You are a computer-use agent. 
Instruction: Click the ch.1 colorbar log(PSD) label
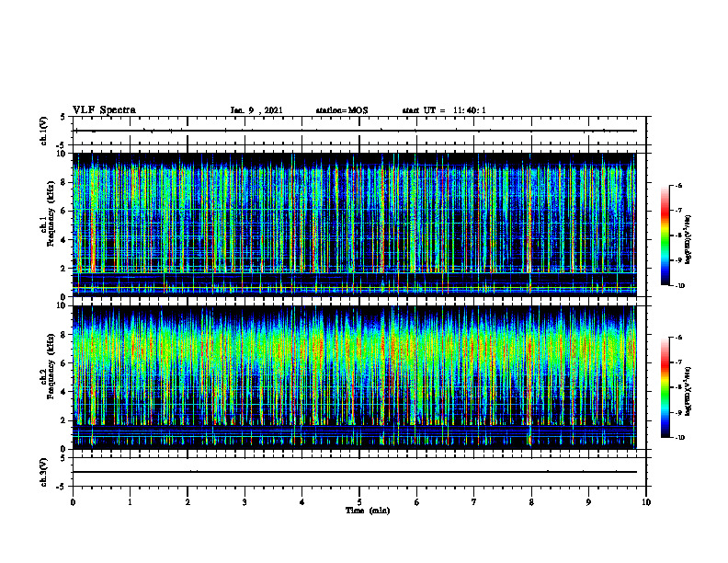click(688, 240)
